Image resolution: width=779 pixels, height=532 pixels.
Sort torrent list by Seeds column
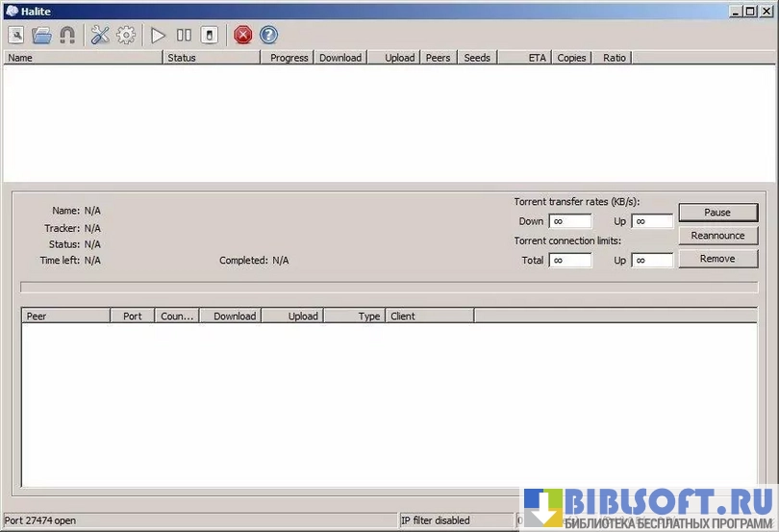pos(477,58)
